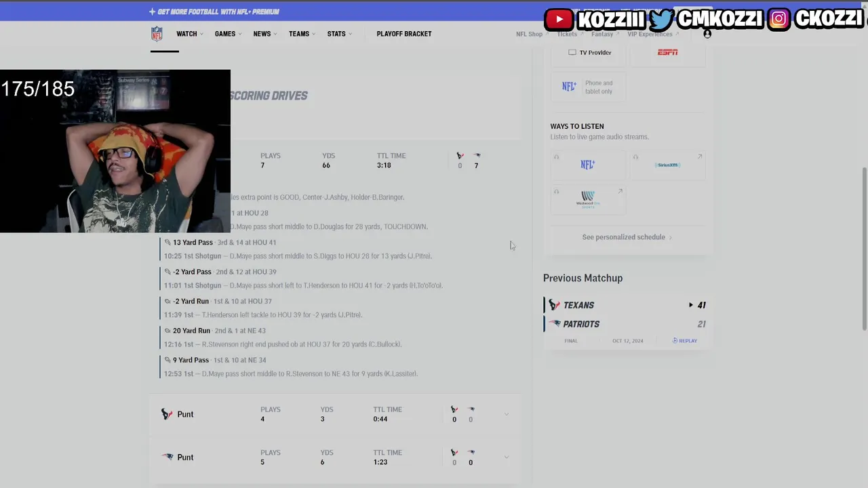Click the Texans score logo in touchdown drive header
This screenshot has width=868, height=488.
coord(460,156)
